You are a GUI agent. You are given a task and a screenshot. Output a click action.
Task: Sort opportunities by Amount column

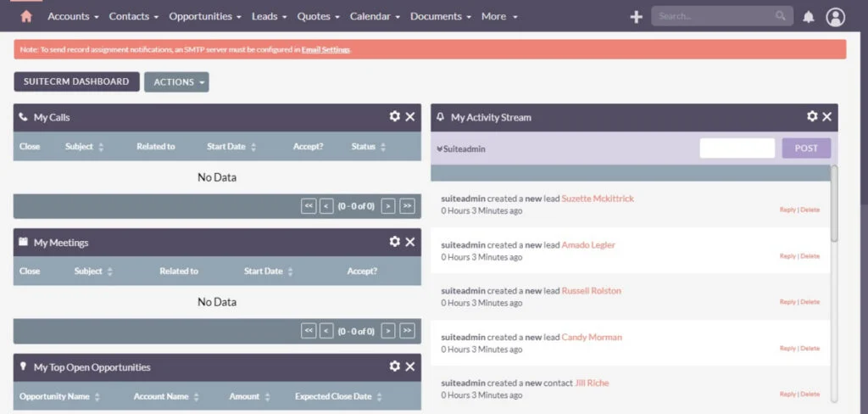point(250,396)
